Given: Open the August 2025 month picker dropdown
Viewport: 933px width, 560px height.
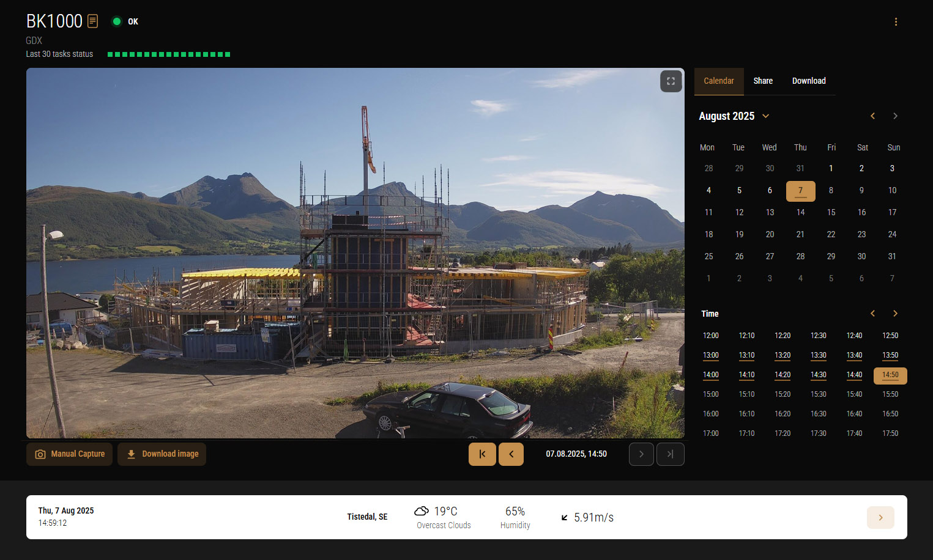Looking at the screenshot, I should 765,116.
